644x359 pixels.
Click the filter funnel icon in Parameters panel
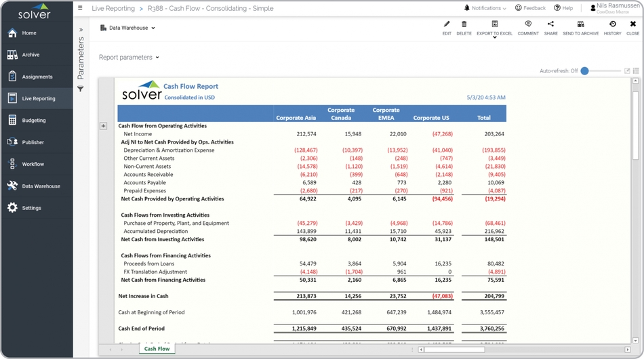80,89
